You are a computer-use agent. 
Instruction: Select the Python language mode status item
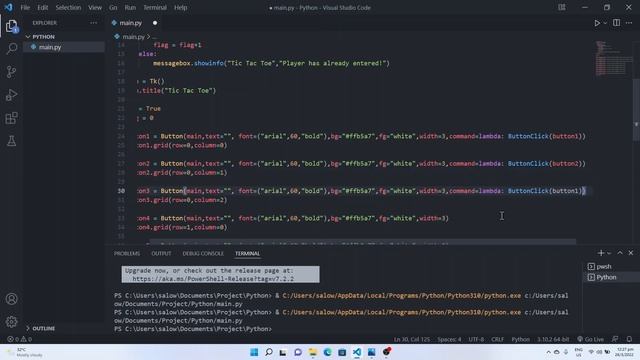click(x=520, y=339)
